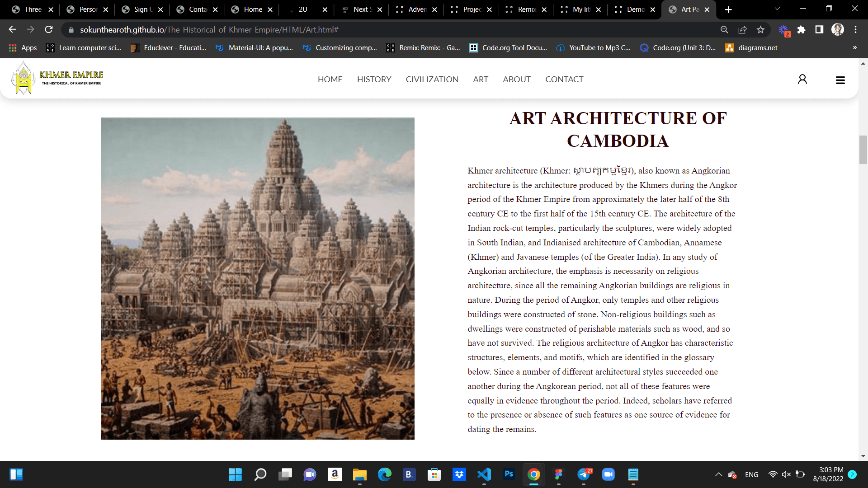Open the tab search dropdown arrow
The height and width of the screenshot is (488, 868).
point(777,9)
